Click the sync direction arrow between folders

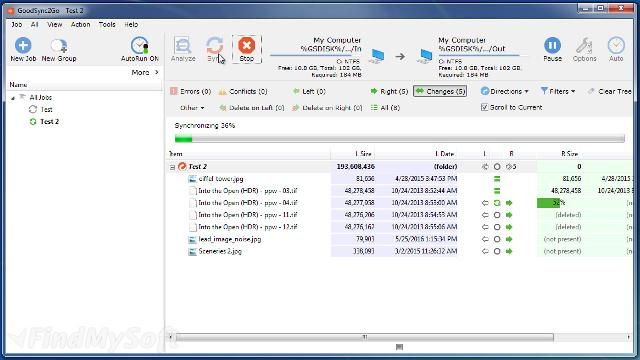tap(400, 56)
